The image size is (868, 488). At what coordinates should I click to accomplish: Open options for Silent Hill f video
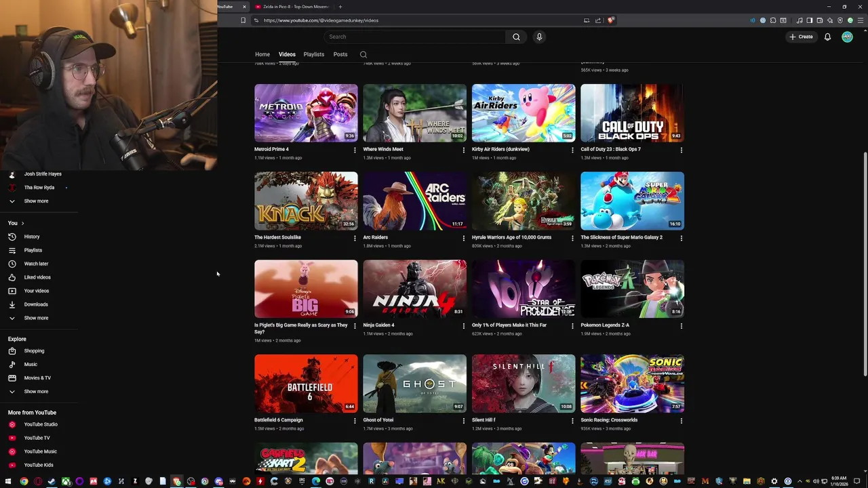[572, 421]
